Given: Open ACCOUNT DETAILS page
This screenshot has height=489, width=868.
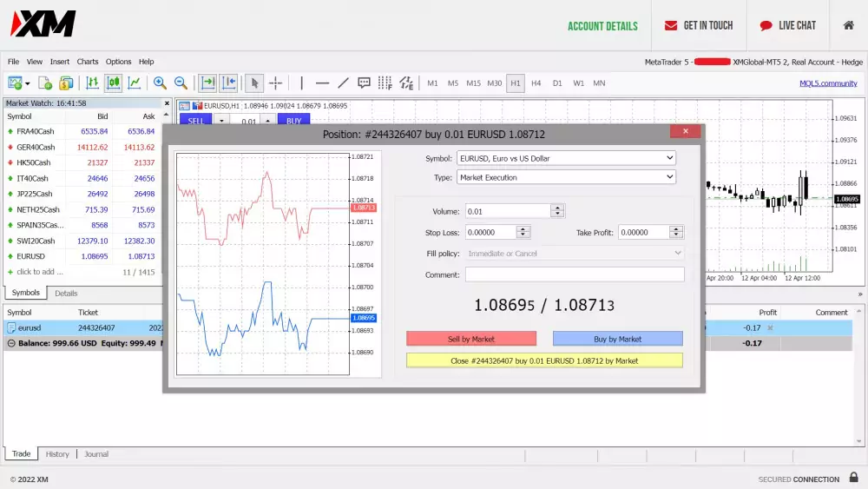Looking at the screenshot, I should click(x=603, y=26).
